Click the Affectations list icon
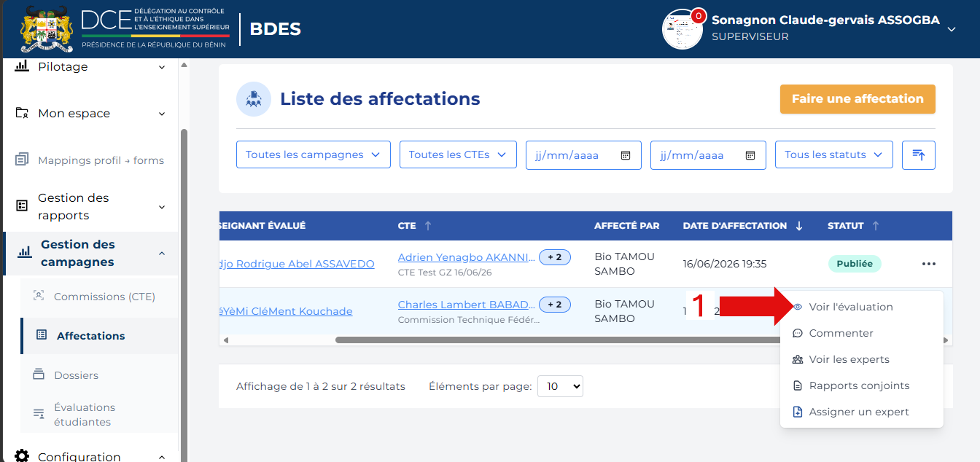Screen dimensions: 980x462 point(42,335)
